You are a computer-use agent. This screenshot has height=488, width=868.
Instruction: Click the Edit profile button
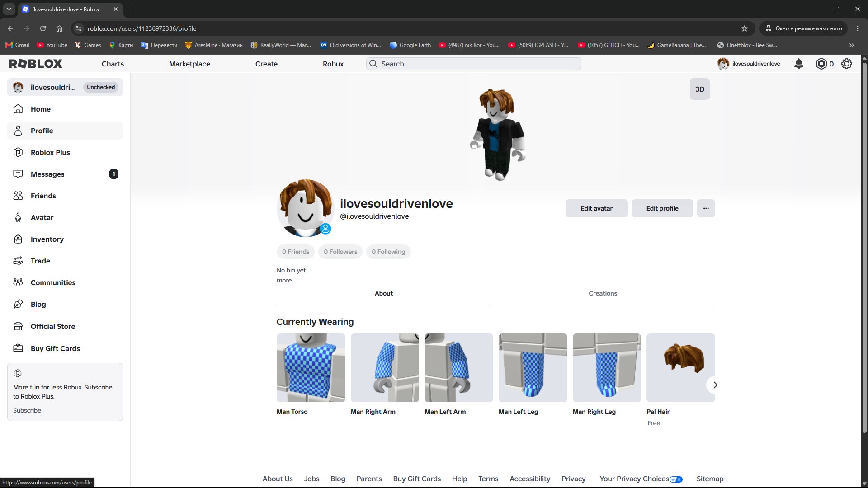(x=662, y=208)
